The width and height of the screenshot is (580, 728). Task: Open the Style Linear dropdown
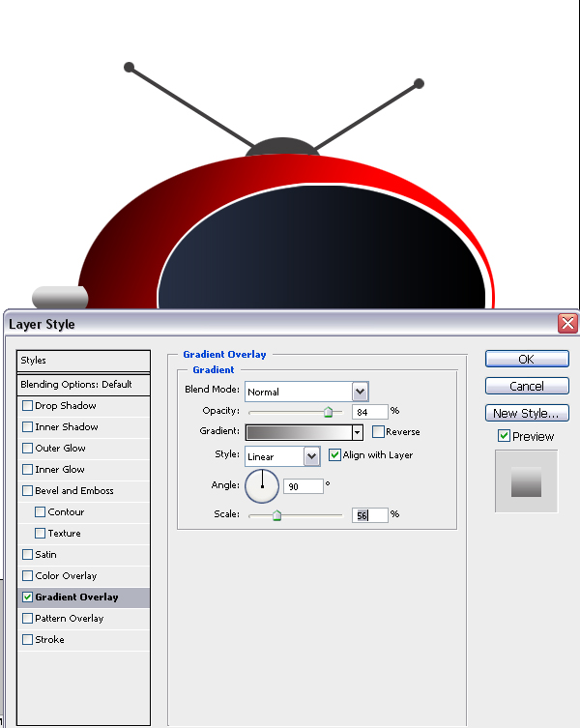(311, 456)
